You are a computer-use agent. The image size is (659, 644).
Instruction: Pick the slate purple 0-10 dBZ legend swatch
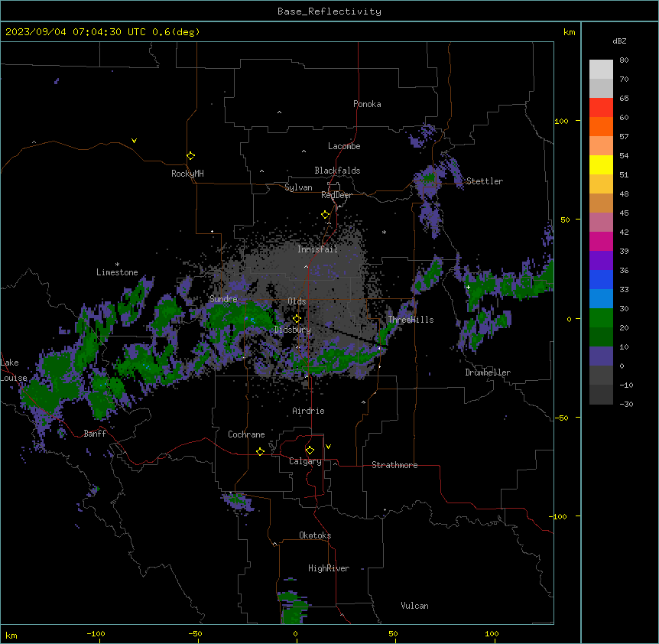601,356
